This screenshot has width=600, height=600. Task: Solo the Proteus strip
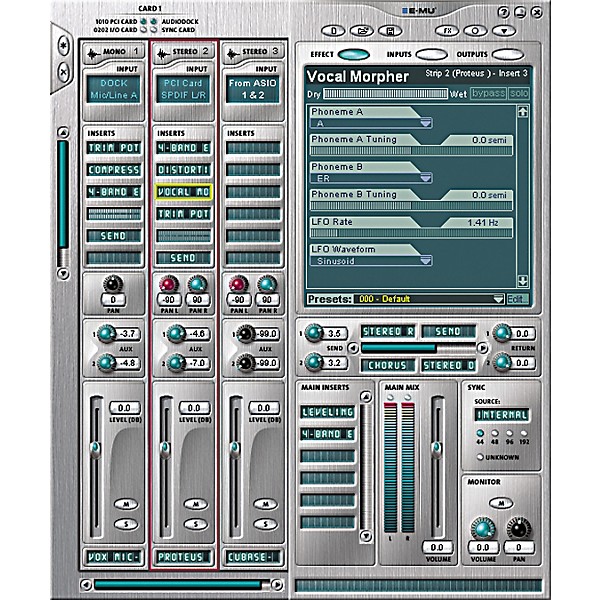(x=196, y=524)
